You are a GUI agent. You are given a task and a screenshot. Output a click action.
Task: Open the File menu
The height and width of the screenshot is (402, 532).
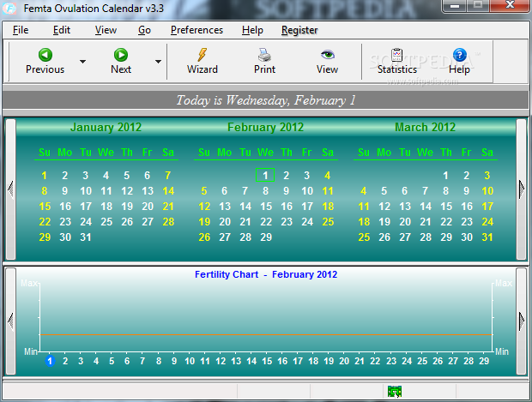(21, 30)
